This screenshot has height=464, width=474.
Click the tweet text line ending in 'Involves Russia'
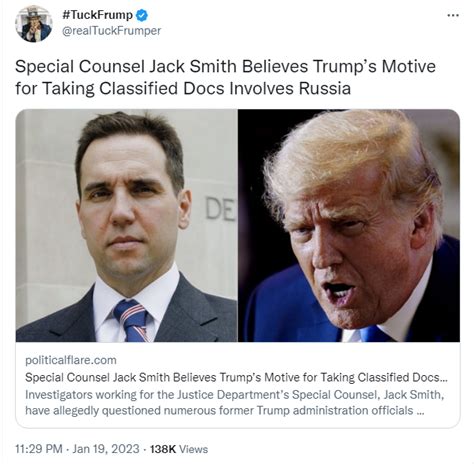183,88
